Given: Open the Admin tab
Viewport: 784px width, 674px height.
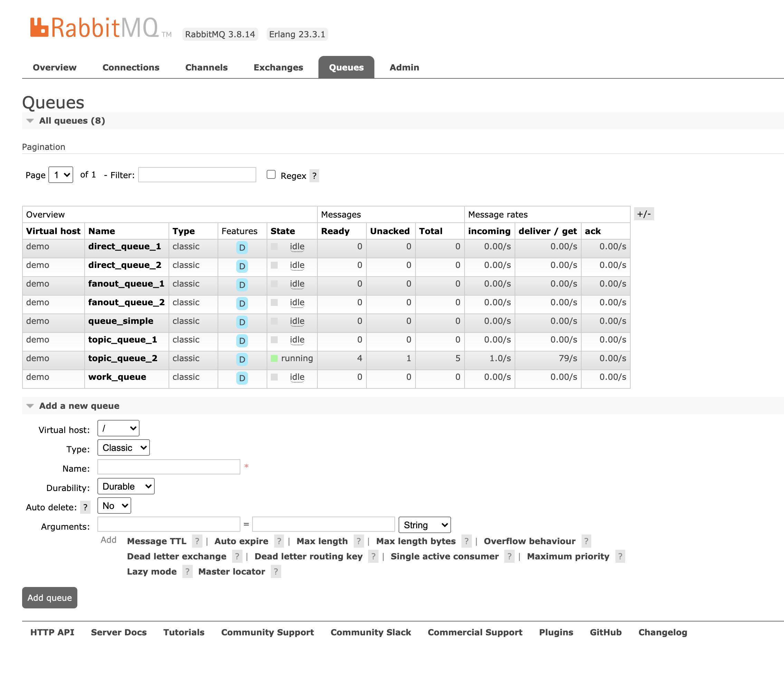Looking at the screenshot, I should [x=404, y=67].
